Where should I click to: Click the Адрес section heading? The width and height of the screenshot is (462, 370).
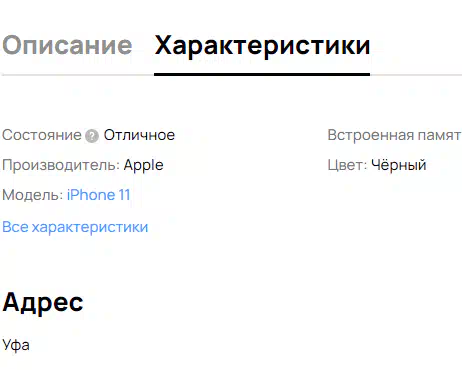click(43, 302)
